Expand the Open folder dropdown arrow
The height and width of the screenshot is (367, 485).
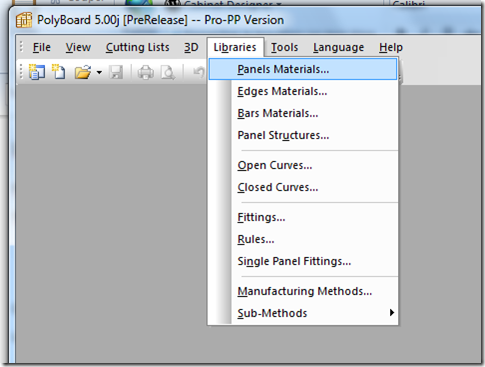pyautogui.click(x=99, y=72)
